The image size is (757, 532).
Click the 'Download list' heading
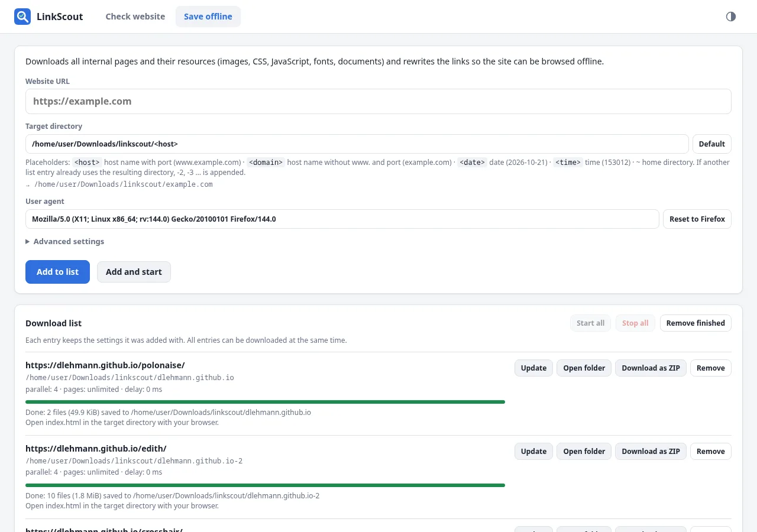(54, 323)
